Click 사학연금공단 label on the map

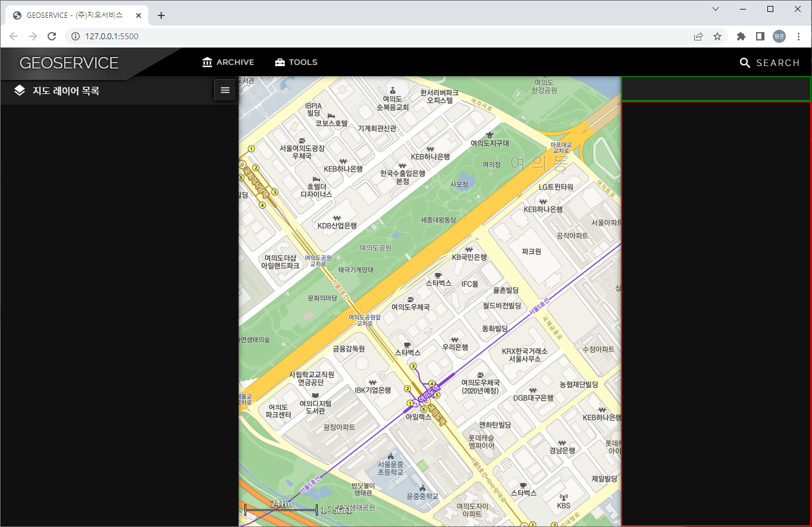point(312,378)
